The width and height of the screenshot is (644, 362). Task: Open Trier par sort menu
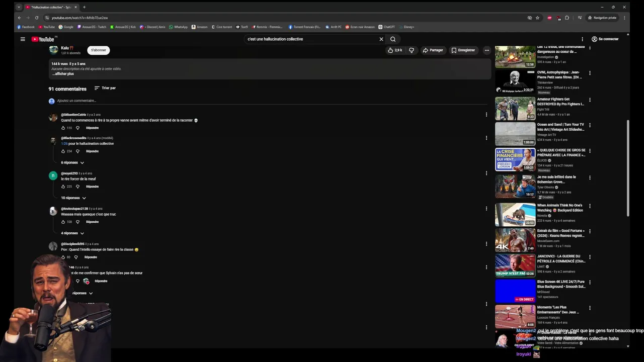pyautogui.click(x=105, y=88)
